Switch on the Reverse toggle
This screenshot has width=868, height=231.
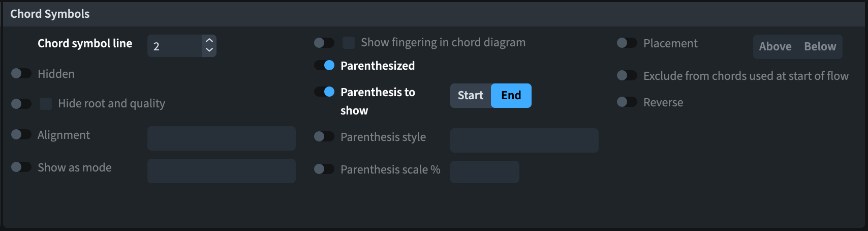pos(627,102)
